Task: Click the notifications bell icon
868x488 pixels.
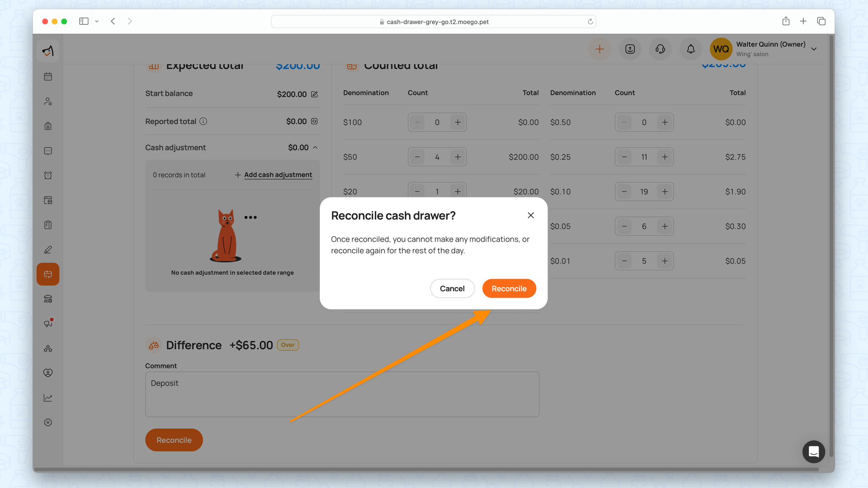Action: pos(690,49)
